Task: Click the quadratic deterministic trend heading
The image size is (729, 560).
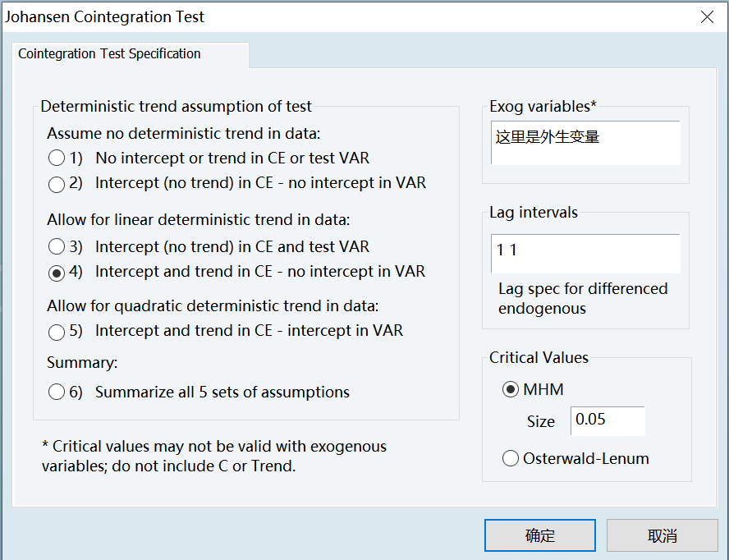Action: point(213,306)
